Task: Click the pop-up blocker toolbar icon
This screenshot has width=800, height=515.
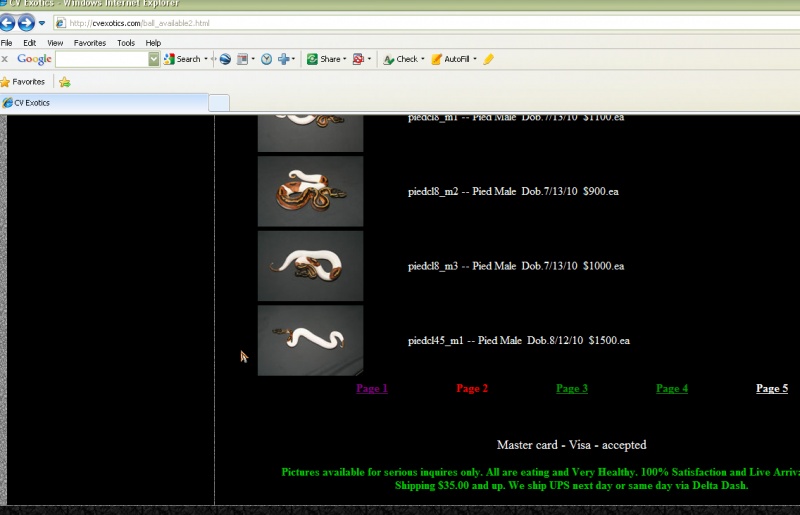Action: coord(358,59)
